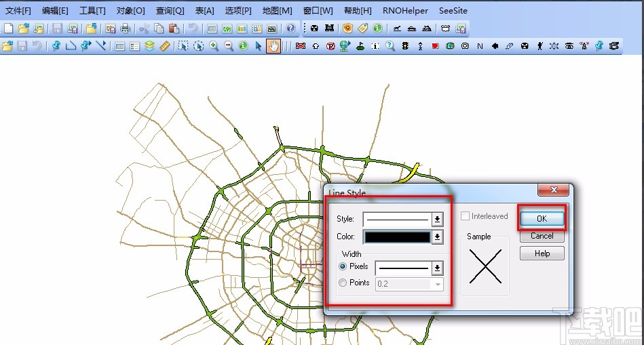
Task: Open the line Style dropdown
Action: click(437, 219)
